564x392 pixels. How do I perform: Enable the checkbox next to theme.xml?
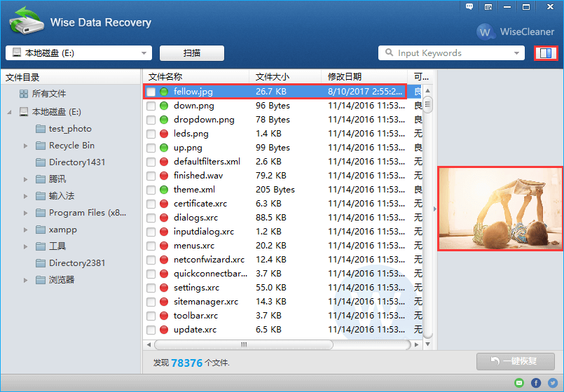coord(151,190)
